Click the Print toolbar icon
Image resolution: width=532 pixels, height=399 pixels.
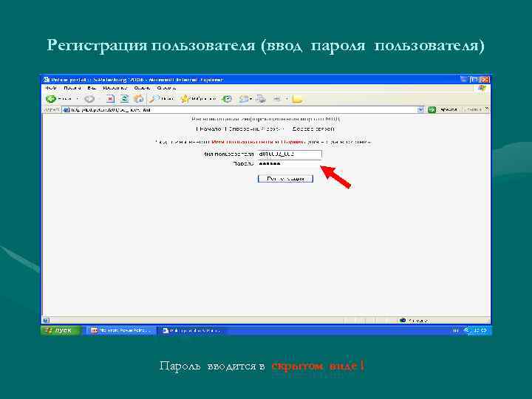tap(261, 99)
